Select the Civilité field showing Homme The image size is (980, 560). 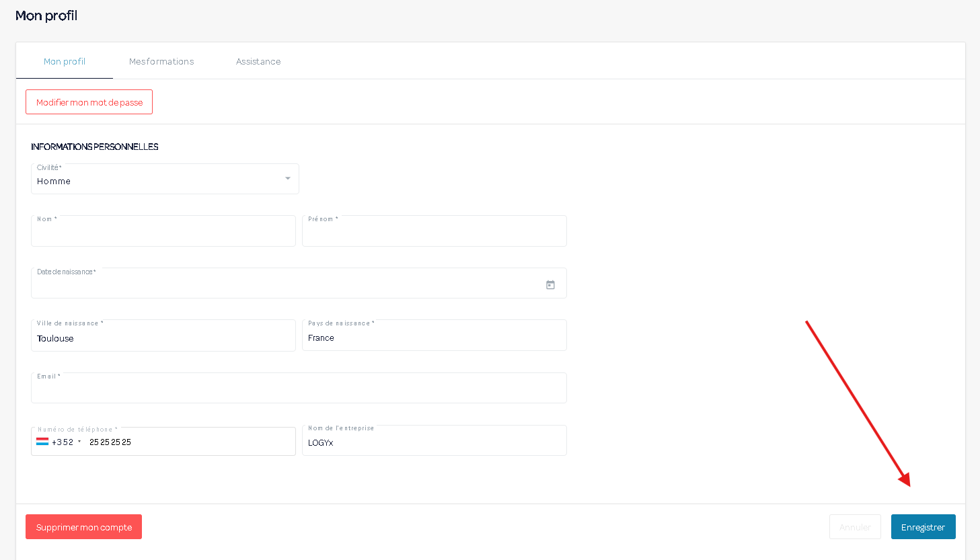155,181
